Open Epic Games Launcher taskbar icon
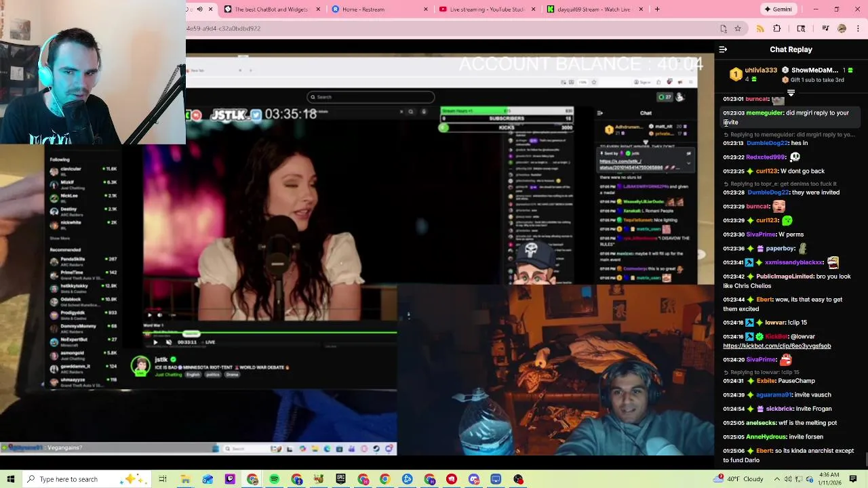This screenshot has width=868, height=488. click(x=340, y=479)
